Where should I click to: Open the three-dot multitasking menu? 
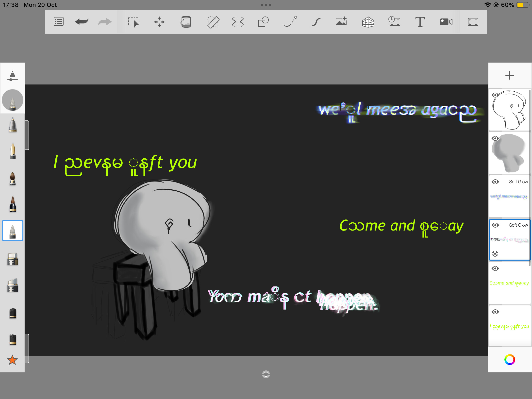click(266, 5)
